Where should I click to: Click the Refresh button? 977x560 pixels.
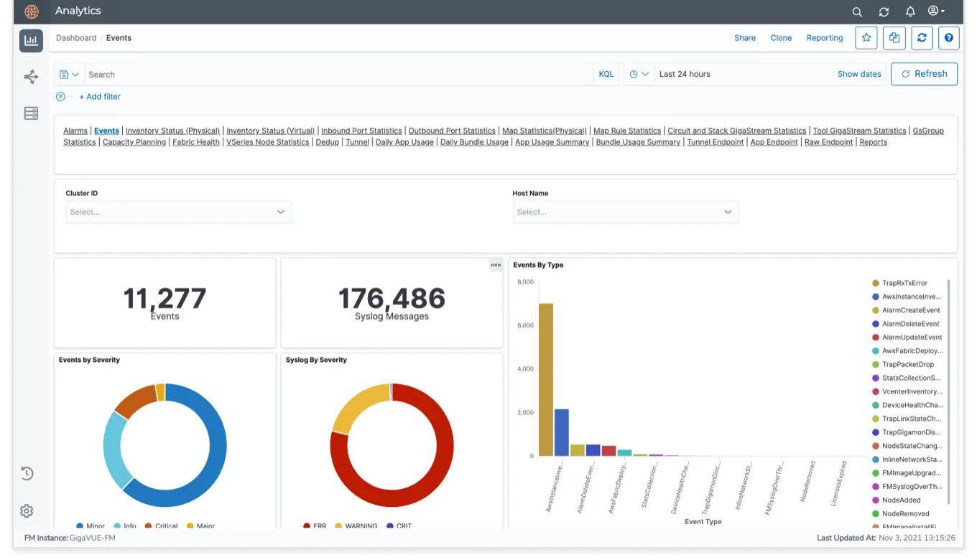(x=924, y=74)
